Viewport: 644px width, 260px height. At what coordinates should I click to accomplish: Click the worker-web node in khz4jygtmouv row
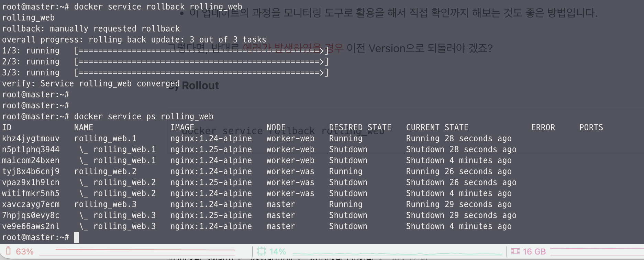[x=290, y=139]
